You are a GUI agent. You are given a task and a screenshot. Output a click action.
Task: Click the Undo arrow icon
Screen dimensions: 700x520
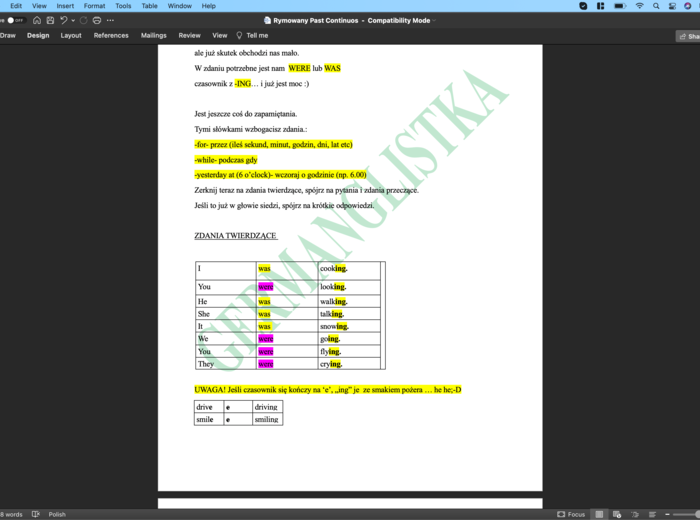(x=63, y=20)
